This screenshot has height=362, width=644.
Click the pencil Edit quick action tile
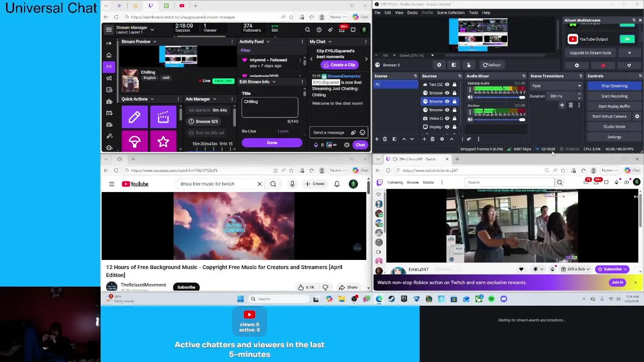[134, 117]
